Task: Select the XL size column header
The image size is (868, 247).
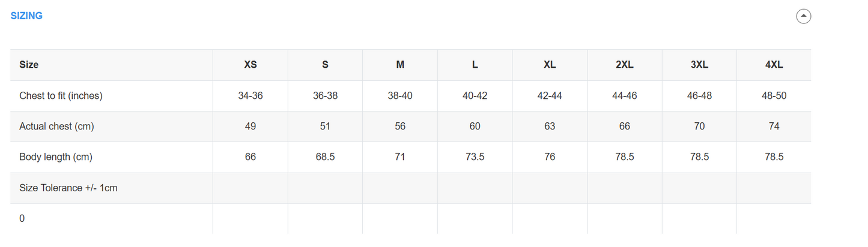Action: coord(550,65)
